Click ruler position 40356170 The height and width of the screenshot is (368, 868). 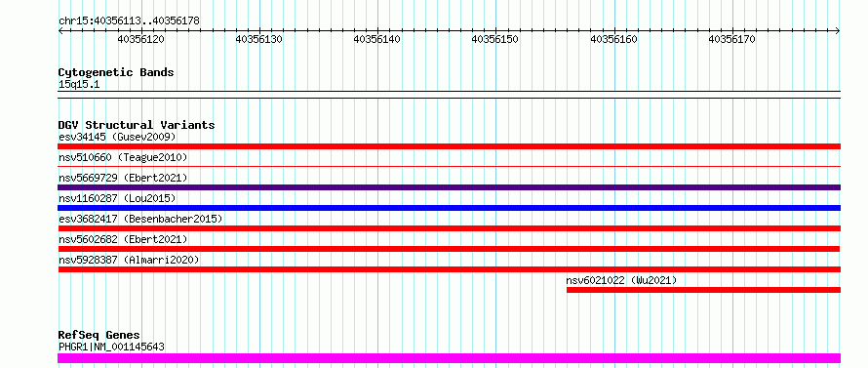731,39
